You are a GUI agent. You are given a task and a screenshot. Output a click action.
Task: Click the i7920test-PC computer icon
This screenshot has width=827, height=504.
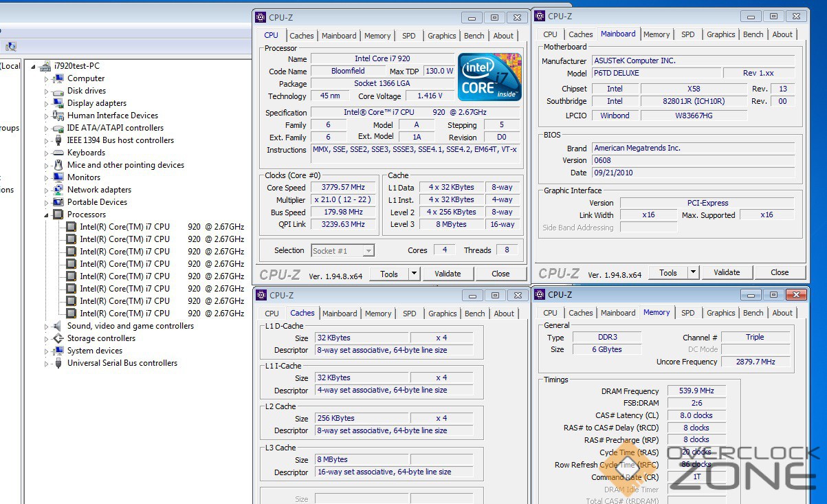(x=45, y=66)
